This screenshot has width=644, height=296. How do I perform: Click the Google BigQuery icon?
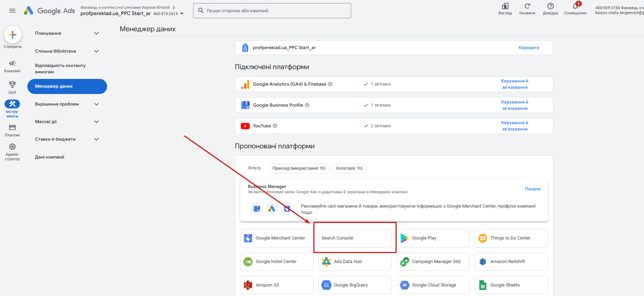[326, 285]
